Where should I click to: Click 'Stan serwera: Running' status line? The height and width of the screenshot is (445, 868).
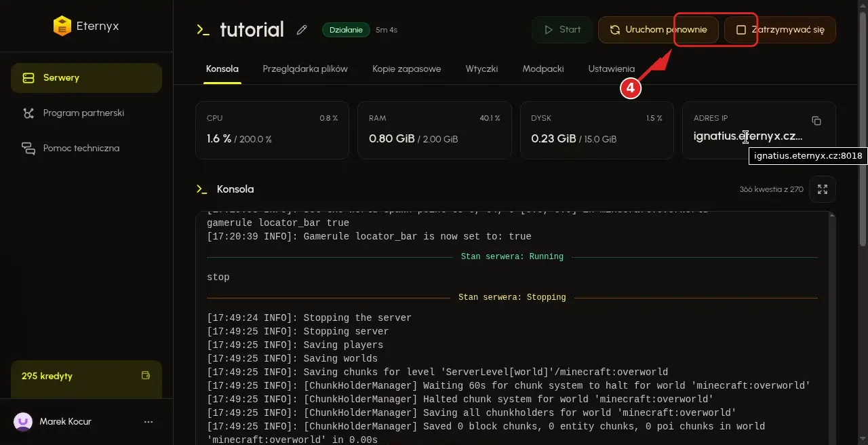click(x=512, y=257)
